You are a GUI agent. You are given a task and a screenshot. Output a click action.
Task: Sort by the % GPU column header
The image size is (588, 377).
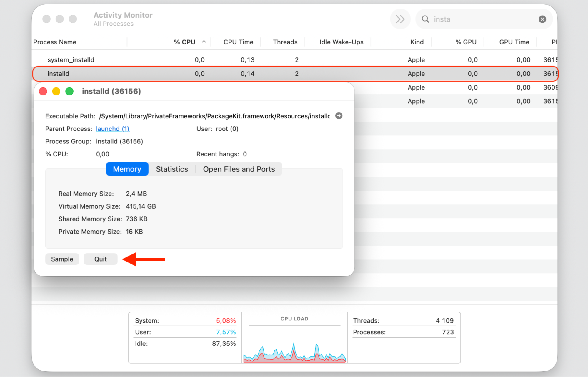[466, 42]
